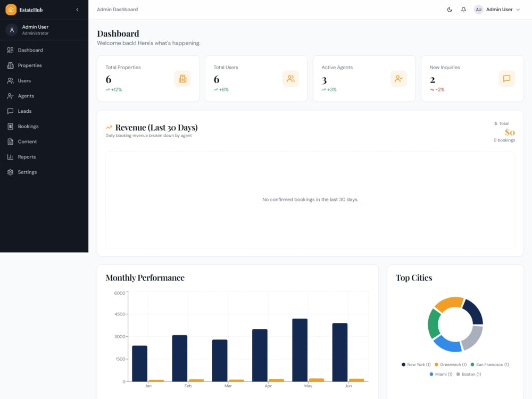Click the EstateHub house logo icon
Screen dimensions: 532x399
click(11, 10)
